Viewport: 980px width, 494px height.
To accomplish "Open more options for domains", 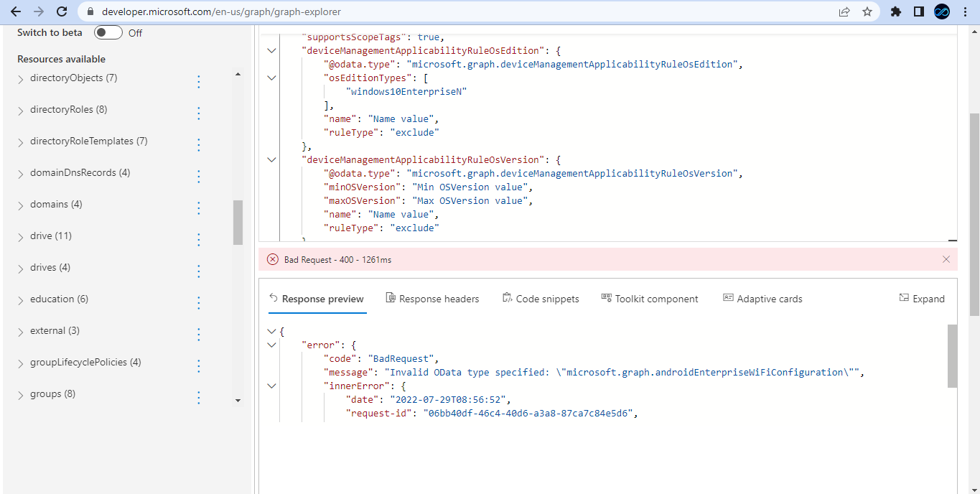I will (x=199, y=208).
